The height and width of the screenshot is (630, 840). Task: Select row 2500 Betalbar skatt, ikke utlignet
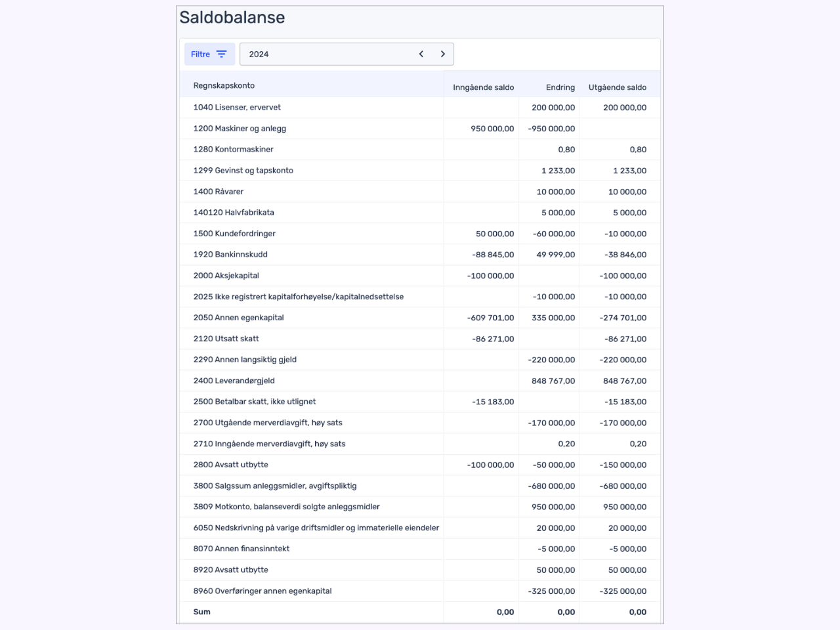coord(420,402)
